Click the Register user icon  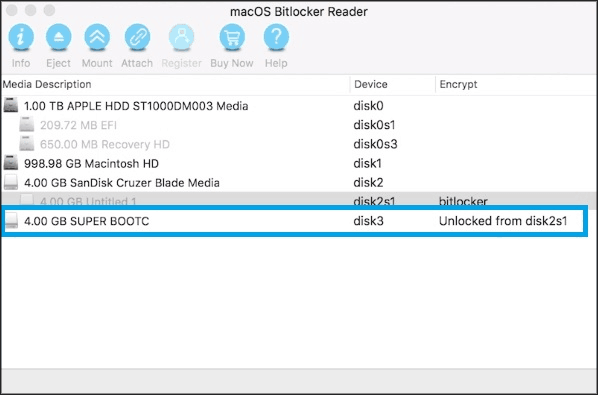tap(182, 37)
